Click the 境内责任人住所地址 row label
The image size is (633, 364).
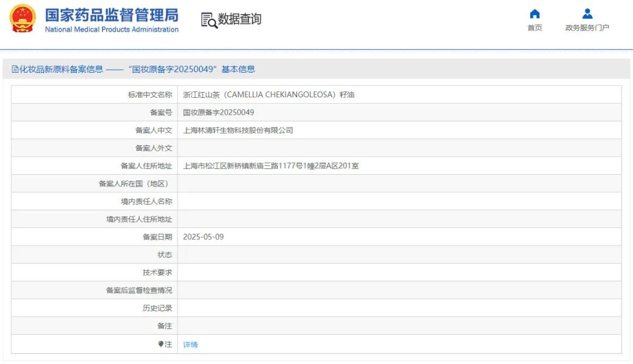coord(139,219)
